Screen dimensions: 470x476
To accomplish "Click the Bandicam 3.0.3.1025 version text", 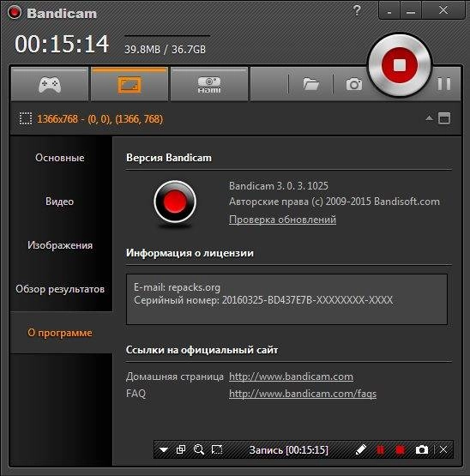I will click(279, 185).
